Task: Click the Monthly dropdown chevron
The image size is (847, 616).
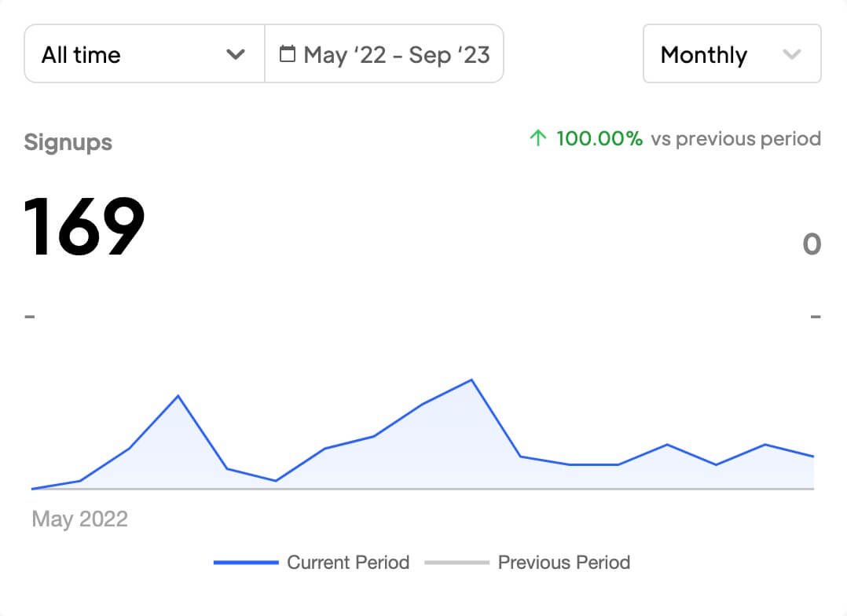Action: point(792,54)
